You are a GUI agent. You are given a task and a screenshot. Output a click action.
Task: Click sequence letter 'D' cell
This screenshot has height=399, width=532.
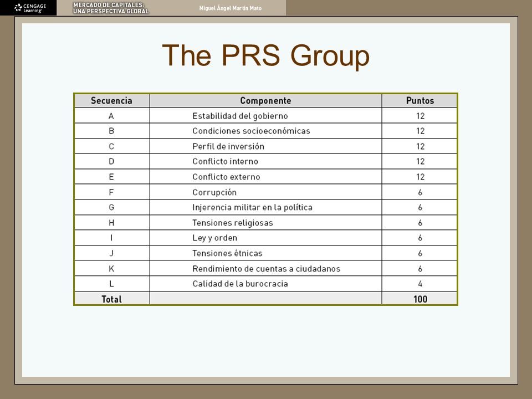[x=111, y=161]
